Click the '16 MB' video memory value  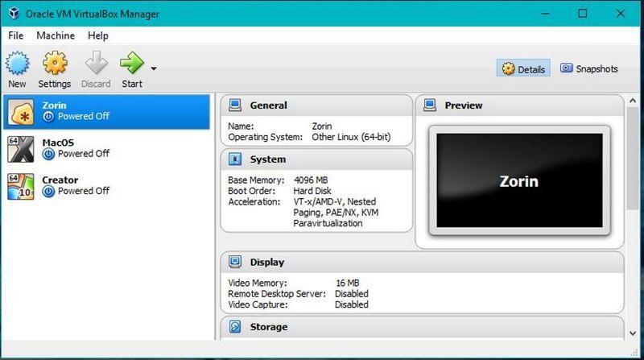[348, 283]
